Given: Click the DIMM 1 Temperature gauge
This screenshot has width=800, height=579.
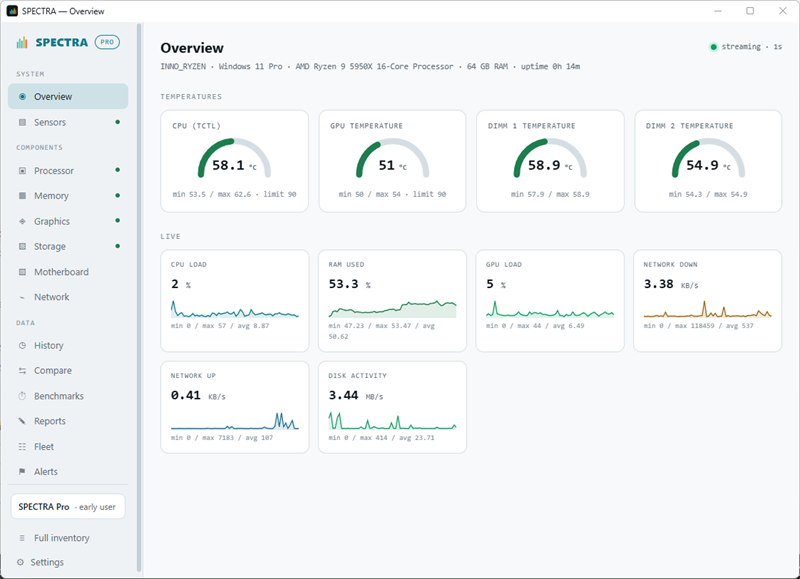Looking at the screenshot, I should pyautogui.click(x=550, y=158).
